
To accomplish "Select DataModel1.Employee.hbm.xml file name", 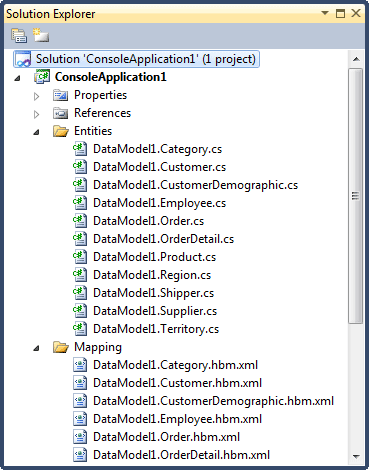I will (177, 419).
